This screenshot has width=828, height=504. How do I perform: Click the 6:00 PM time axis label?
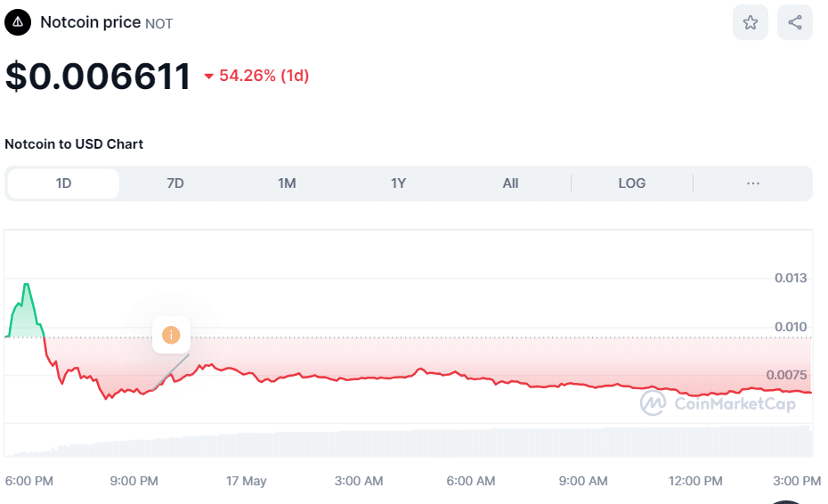point(29,481)
